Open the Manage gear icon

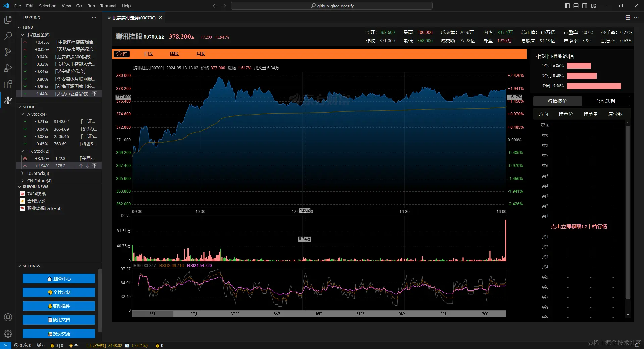coord(8,334)
